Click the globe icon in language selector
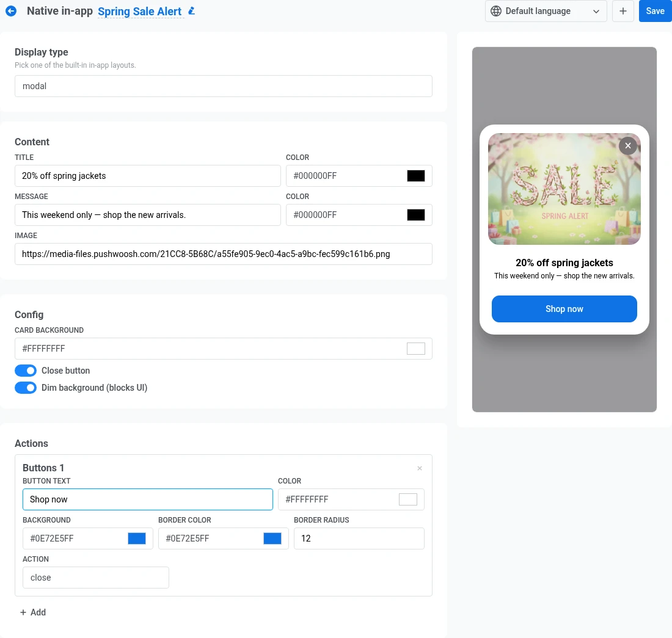Screen dimensions: 672x638 coord(496,11)
